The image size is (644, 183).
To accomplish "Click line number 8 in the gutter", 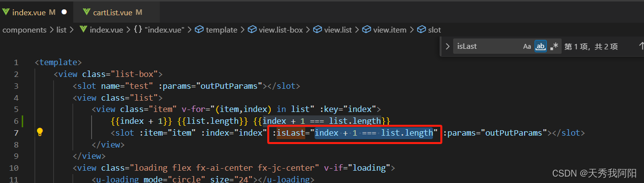I will click(16, 145).
